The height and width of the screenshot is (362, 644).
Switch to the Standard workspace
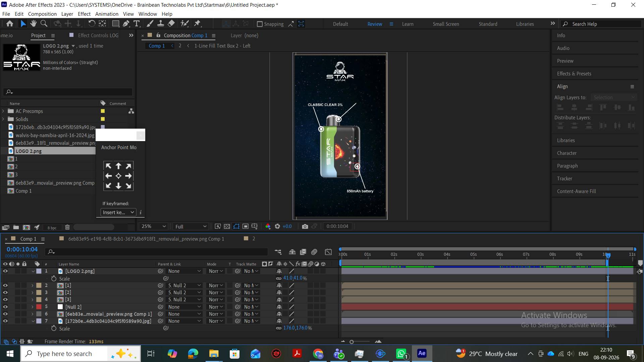click(488, 24)
